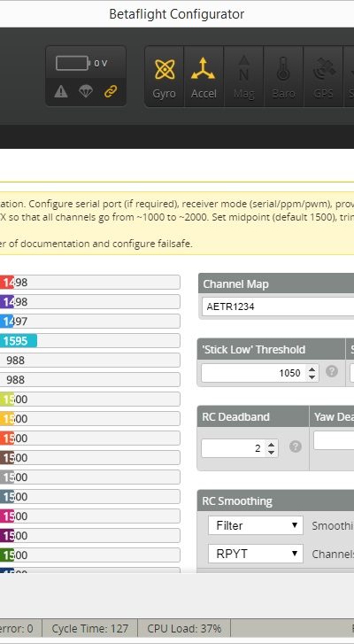Click the Stick Low Threshold 1050 field
The image size is (354, 644).
click(x=259, y=373)
